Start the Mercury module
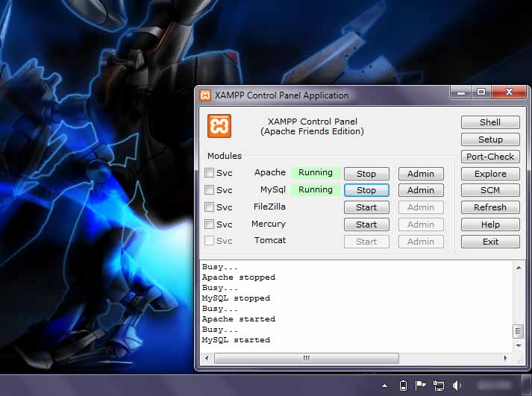532x396 pixels. [x=366, y=224]
